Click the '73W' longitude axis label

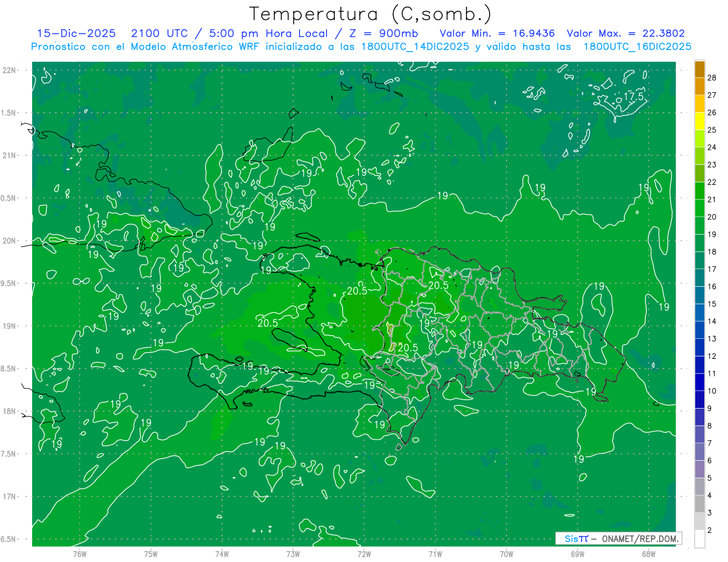(x=293, y=554)
